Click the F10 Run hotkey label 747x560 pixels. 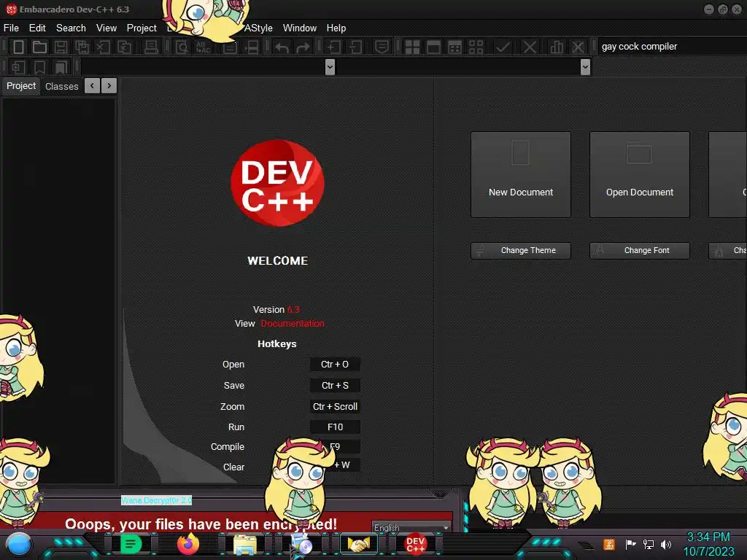click(x=334, y=427)
